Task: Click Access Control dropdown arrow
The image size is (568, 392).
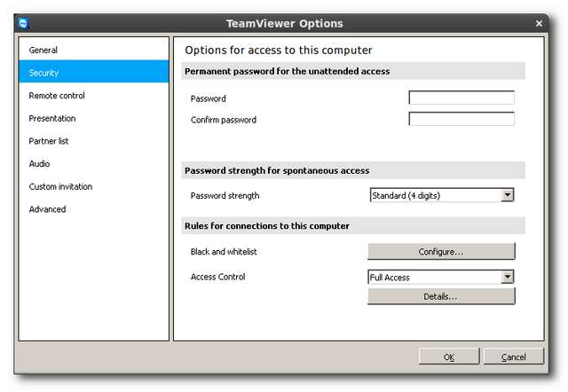Action: pyautogui.click(x=508, y=277)
